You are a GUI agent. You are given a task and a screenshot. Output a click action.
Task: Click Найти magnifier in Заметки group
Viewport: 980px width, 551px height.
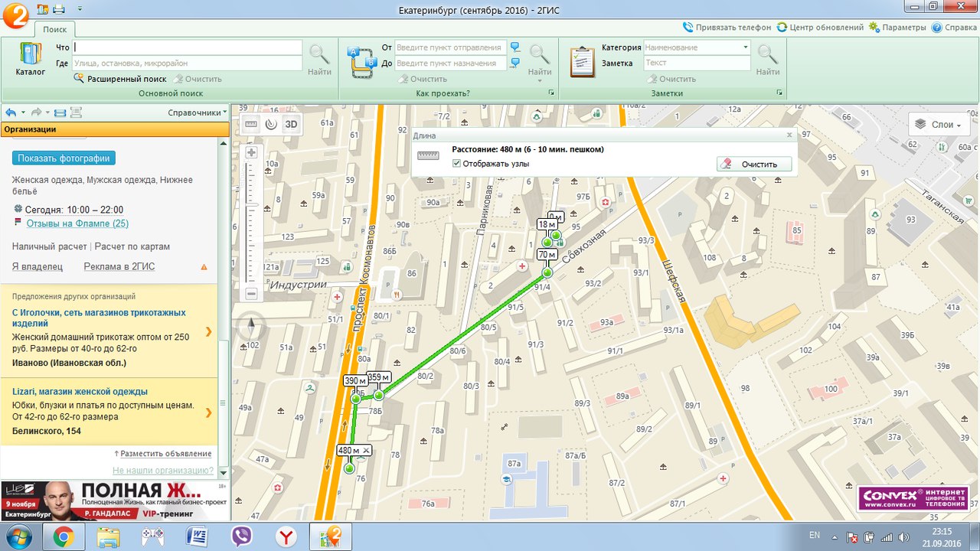tap(768, 60)
